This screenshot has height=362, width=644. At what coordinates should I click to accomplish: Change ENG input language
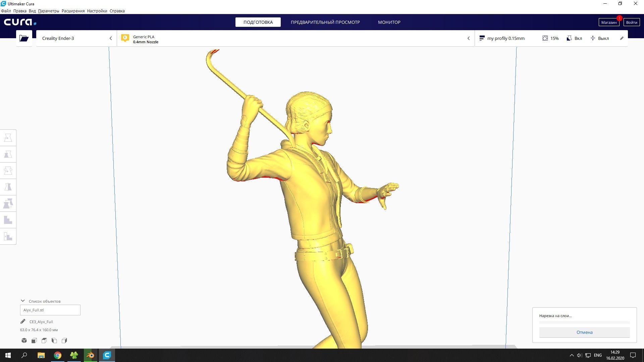coord(598,355)
